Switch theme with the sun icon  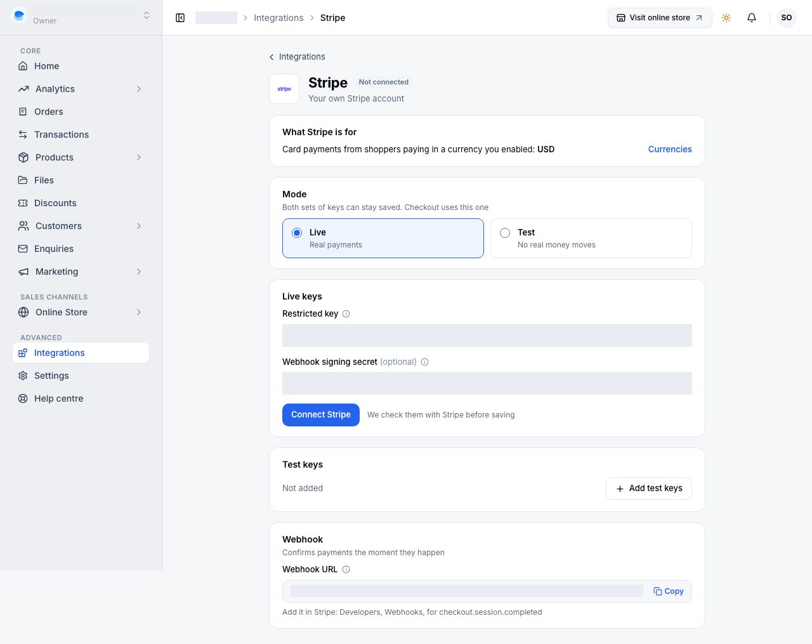click(726, 18)
